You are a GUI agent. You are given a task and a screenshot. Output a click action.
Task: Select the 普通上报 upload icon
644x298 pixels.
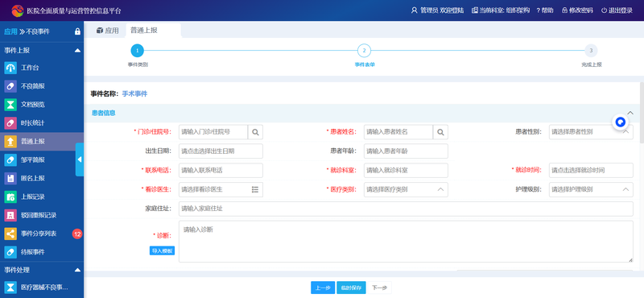coord(10,142)
